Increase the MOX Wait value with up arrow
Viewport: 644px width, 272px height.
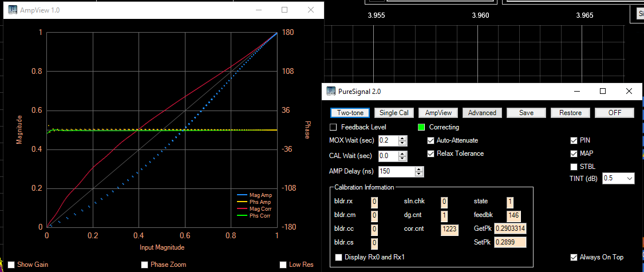[402, 138]
